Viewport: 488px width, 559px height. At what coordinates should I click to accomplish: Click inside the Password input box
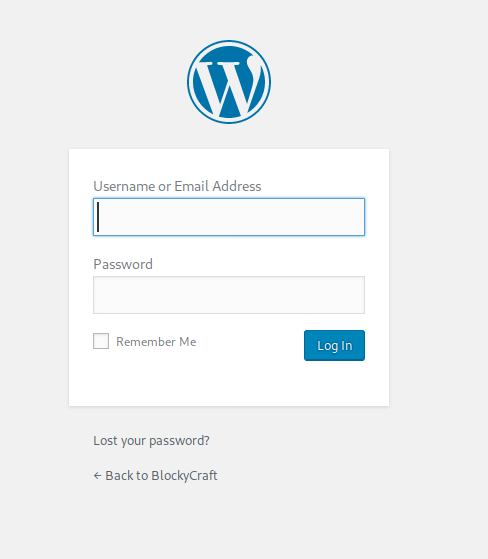pos(229,295)
